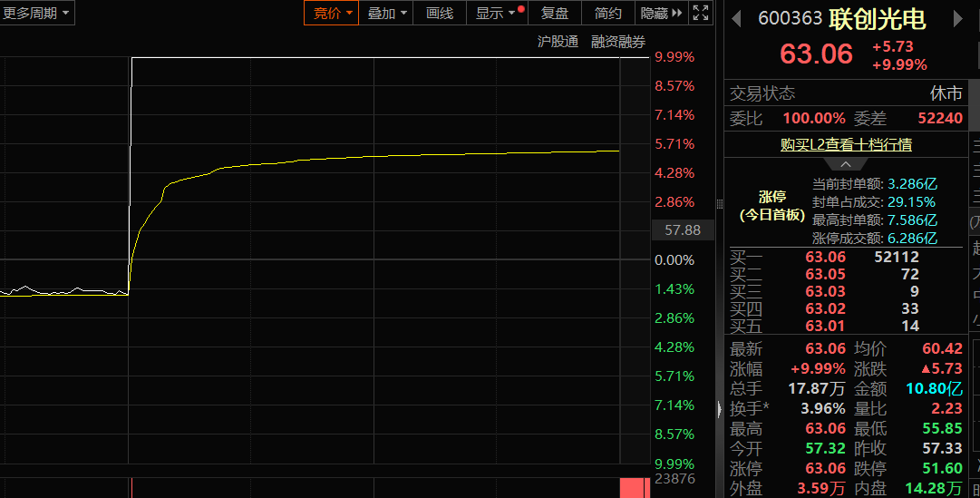
Task: Click the 沪股通 tag
Action: 558,42
